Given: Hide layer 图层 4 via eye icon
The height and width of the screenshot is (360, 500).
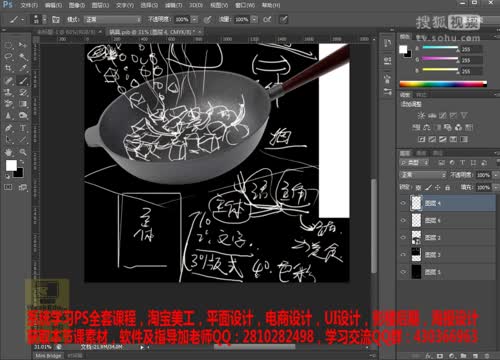Looking at the screenshot, I should [x=403, y=203].
